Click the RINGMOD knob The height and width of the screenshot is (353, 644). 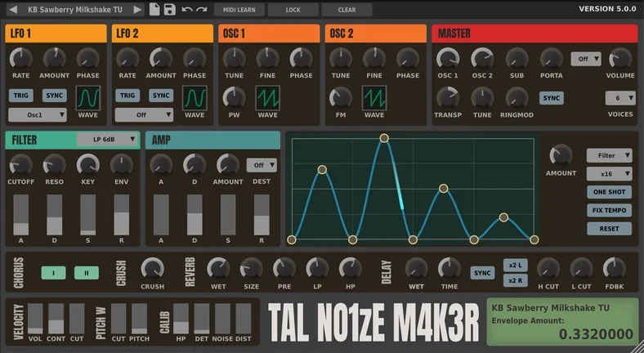tap(517, 98)
